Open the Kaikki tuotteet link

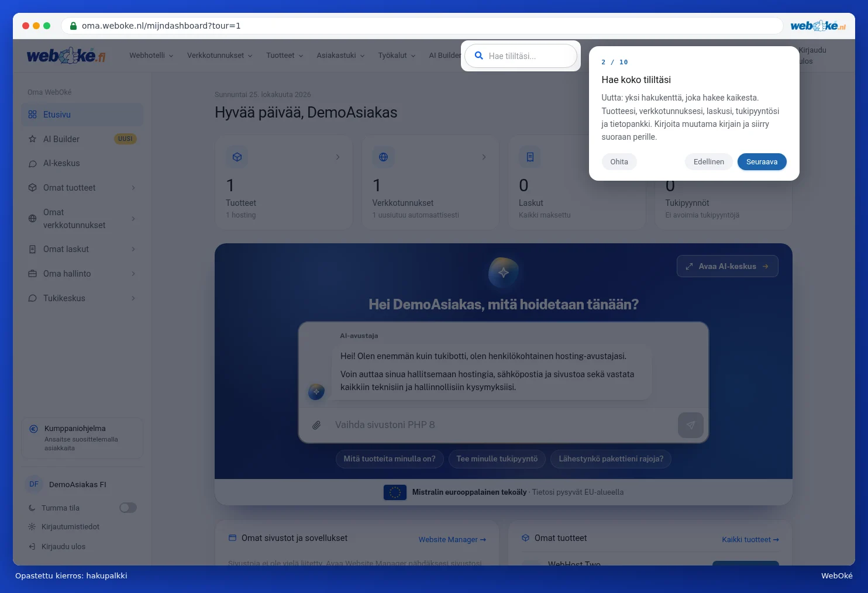point(750,540)
